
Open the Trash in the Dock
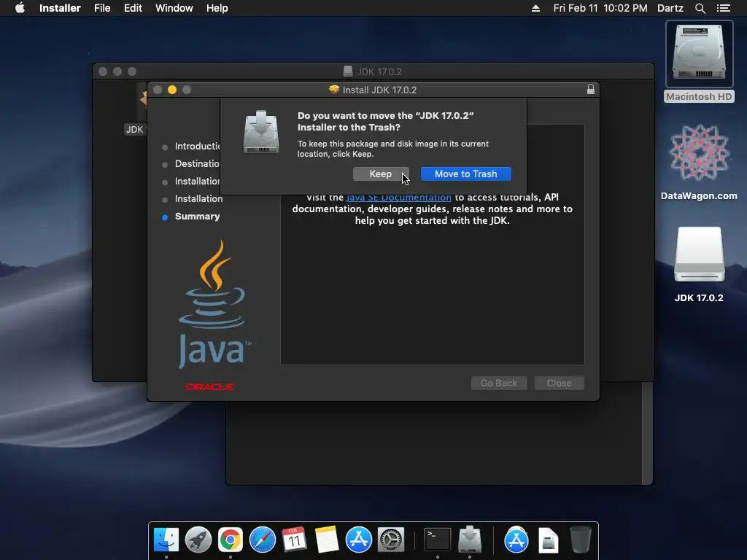(x=580, y=540)
